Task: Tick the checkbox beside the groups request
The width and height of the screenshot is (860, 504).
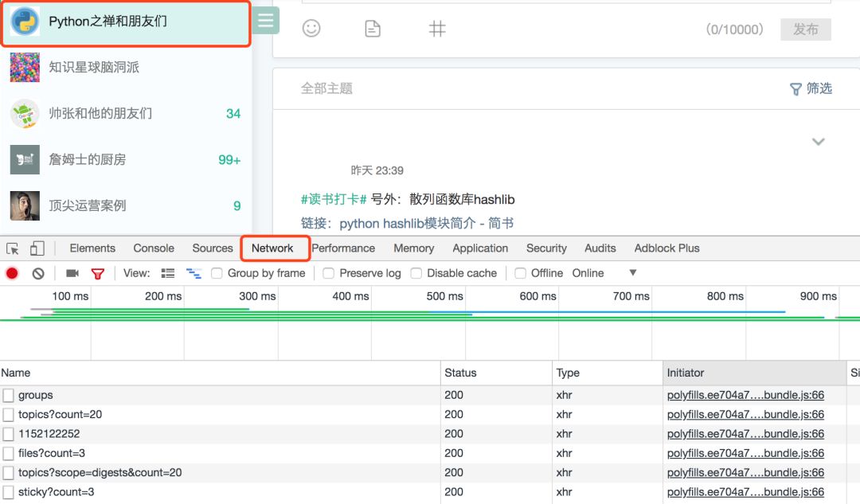Action: [x=8, y=396]
